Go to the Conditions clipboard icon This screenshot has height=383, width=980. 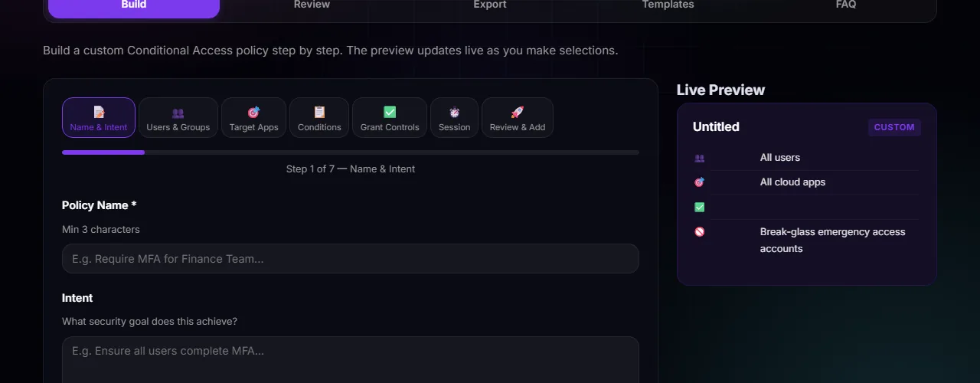pos(319,112)
